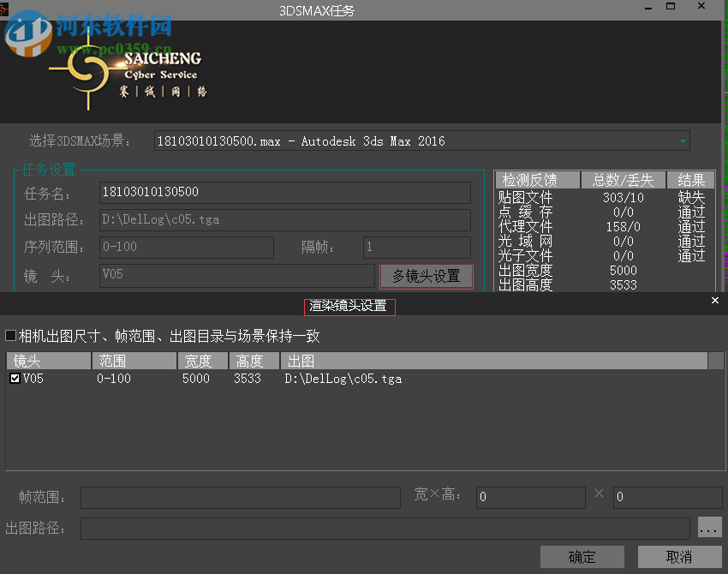Click the 出图 column header
The height and width of the screenshot is (574, 728).
(494, 361)
